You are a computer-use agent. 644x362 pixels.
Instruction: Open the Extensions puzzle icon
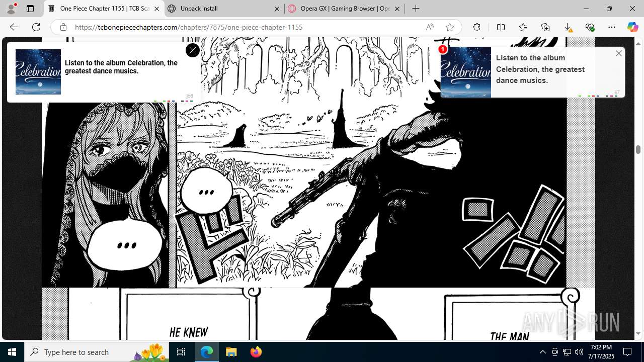coord(476,27)
